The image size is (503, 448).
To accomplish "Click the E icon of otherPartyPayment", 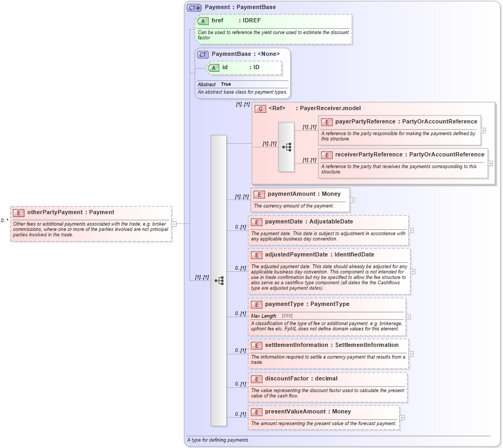I will point(19,213).
